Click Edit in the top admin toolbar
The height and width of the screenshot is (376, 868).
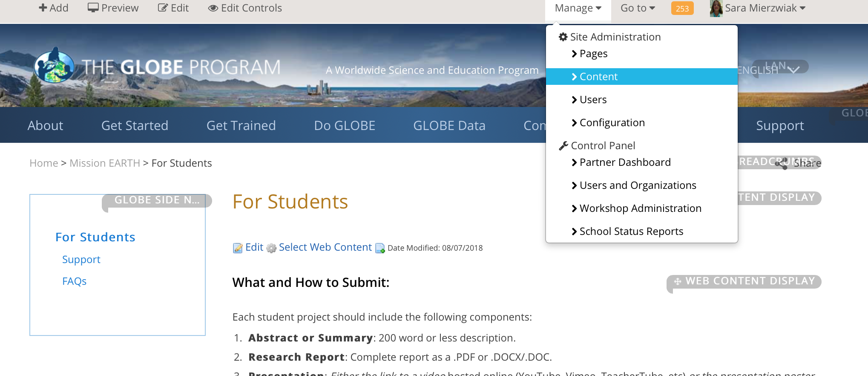tap(173, 8)
